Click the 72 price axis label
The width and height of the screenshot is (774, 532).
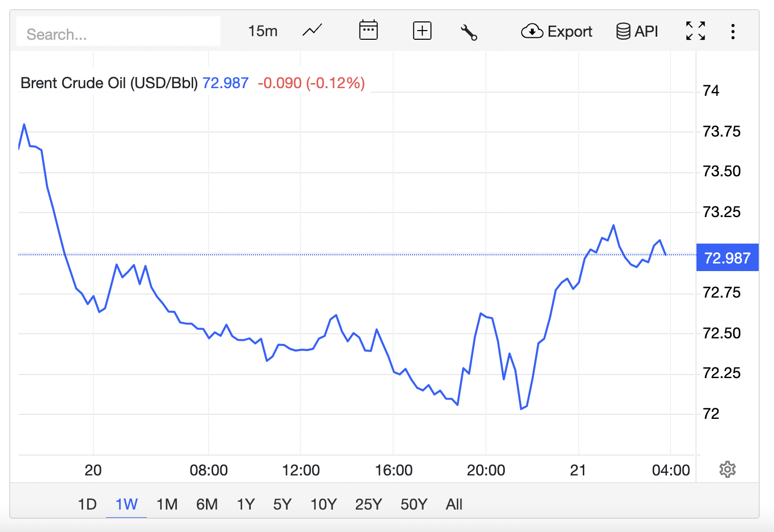click(711, 414)
